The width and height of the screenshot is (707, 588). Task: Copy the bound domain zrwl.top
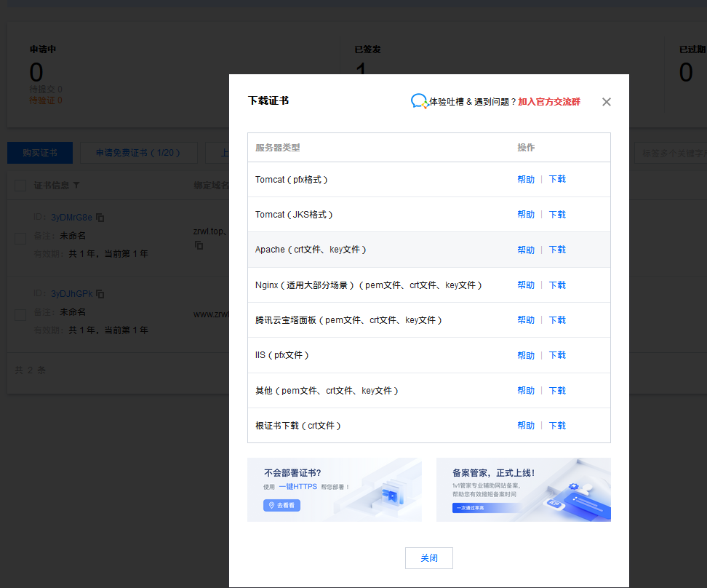point(199,244)
